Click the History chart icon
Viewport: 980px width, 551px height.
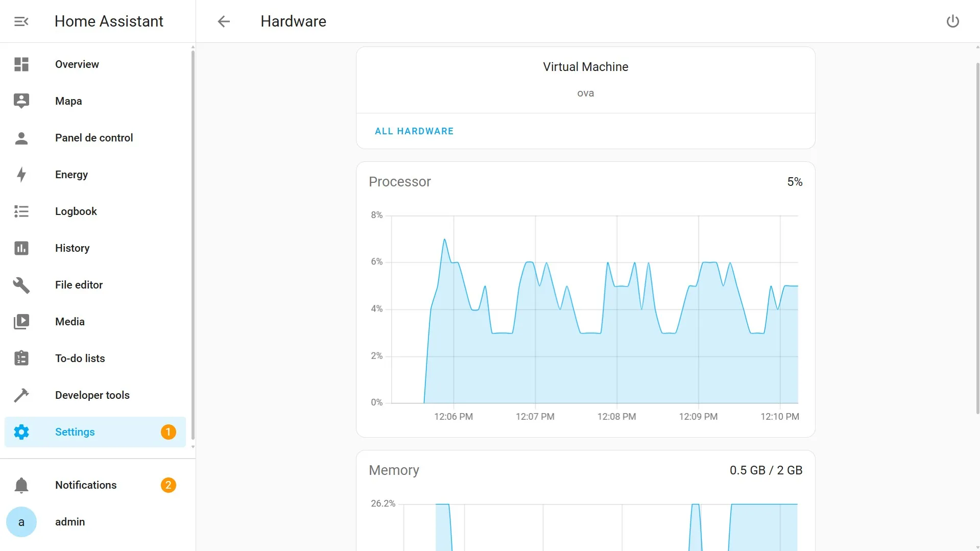tap(21, 248)
